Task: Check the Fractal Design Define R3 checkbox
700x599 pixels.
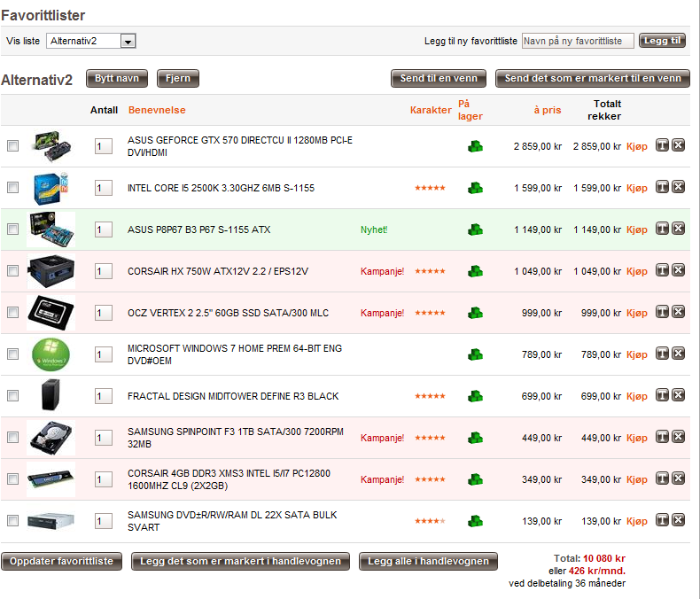Action: (x=13, y=396)
